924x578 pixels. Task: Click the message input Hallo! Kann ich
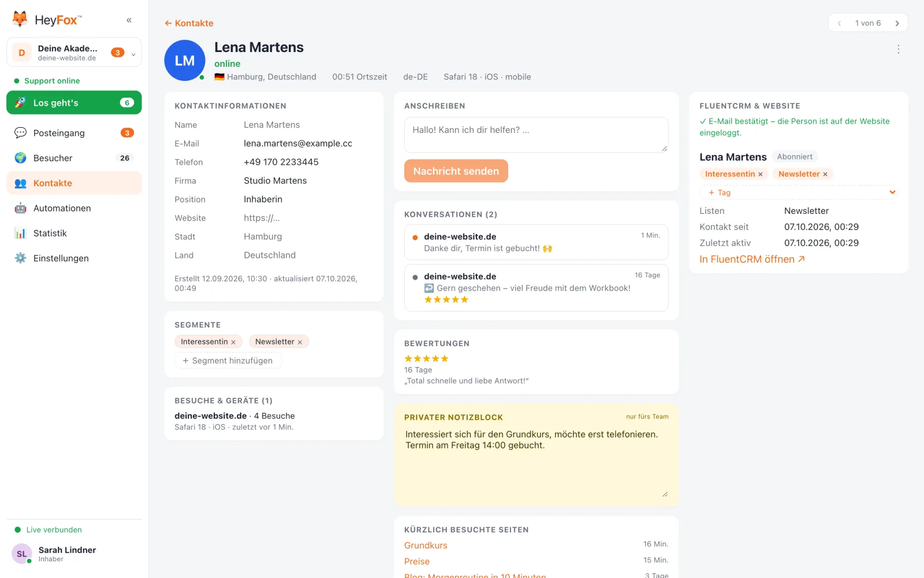pyautogui.click(x=536, y=135)
